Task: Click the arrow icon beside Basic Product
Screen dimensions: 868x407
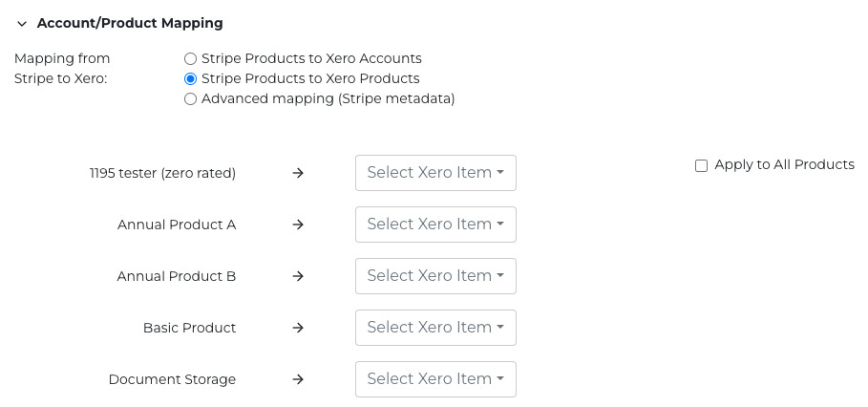Action: pos(298,329)
